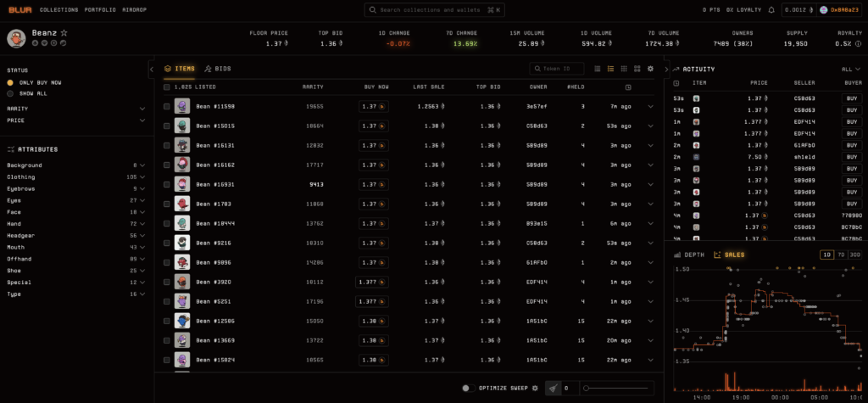Screen dimensions: 868x403
Task: Select the 30D chart range
Action: pos(855,255)
